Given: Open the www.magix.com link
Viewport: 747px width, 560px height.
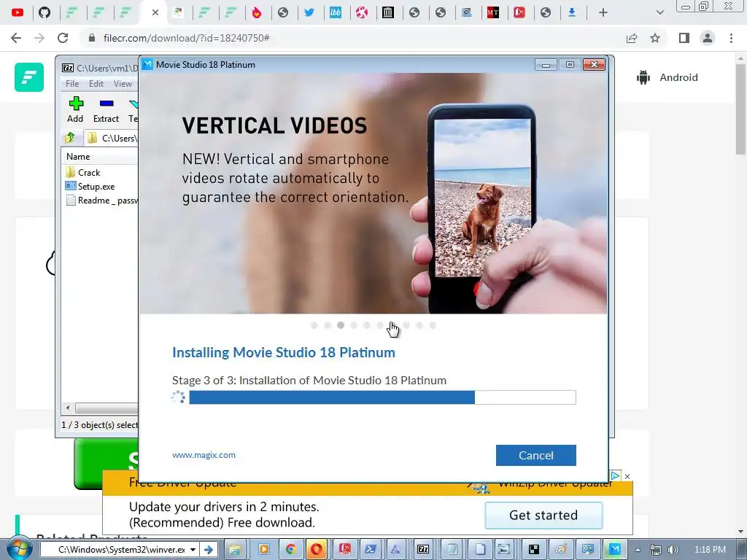Looking at the screenshot, I should [x=204, y=455].
